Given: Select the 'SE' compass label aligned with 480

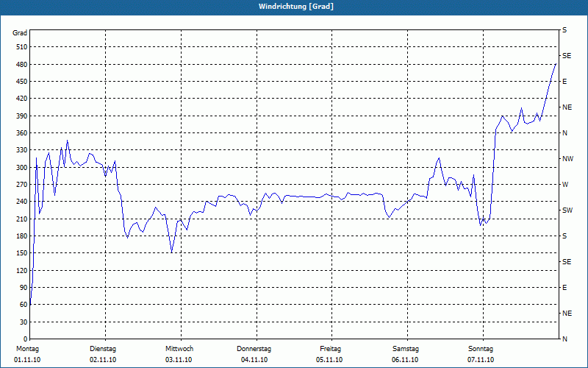Looking at the screenshot, I should click(567, 56).
